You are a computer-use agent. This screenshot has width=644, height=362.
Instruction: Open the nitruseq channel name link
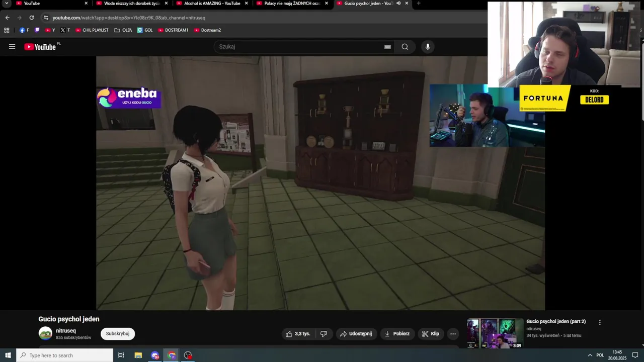point(66,331)
